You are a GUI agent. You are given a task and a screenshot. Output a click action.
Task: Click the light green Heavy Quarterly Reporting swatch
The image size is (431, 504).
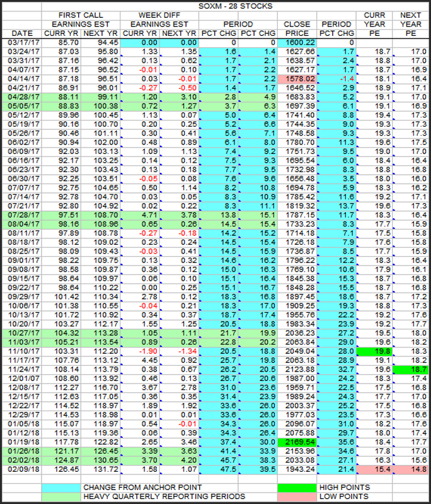(62, 497)
